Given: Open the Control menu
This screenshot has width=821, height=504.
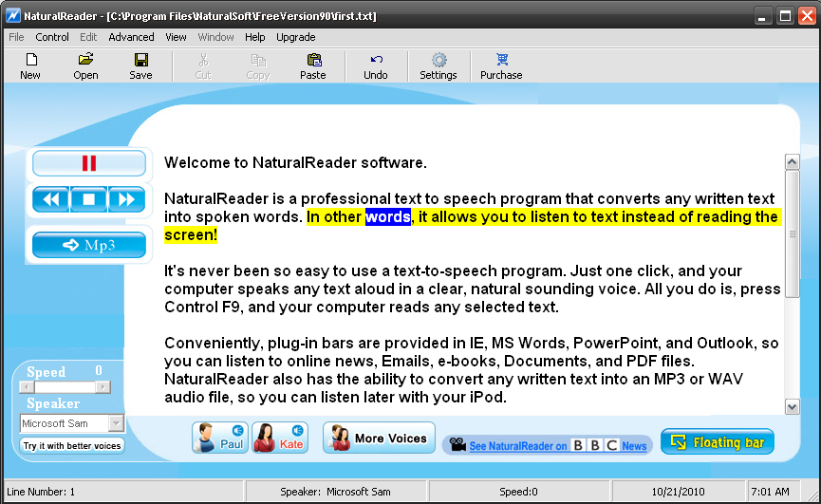Looking at the screenshot, I should pos(52,37).
